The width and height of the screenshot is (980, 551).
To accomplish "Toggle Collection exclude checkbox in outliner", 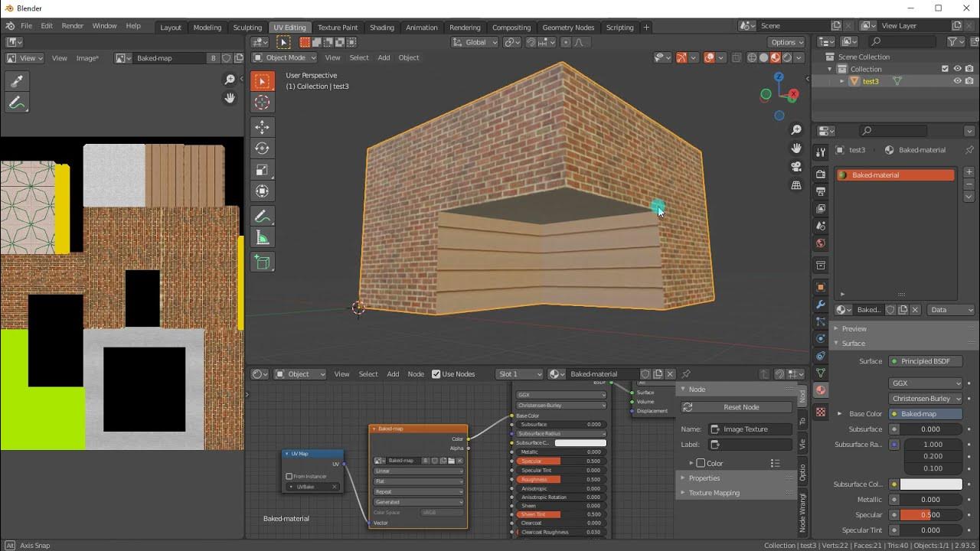I will point(945,69).
